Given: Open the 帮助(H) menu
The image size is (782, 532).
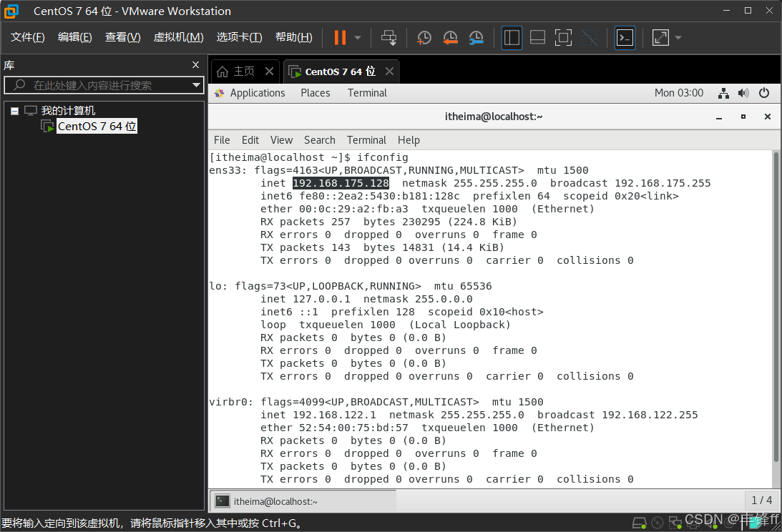Looking at the screenshot, I should click(294, 37).
